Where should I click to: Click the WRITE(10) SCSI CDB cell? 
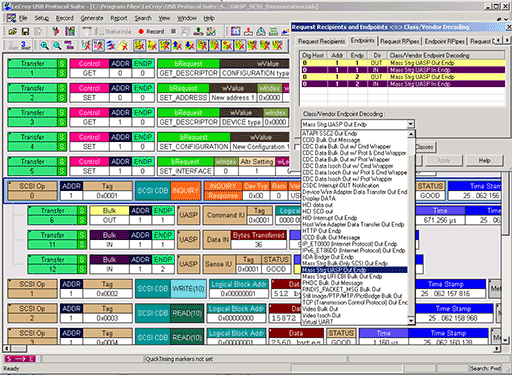pyautogui.click(x=188, y=289)
